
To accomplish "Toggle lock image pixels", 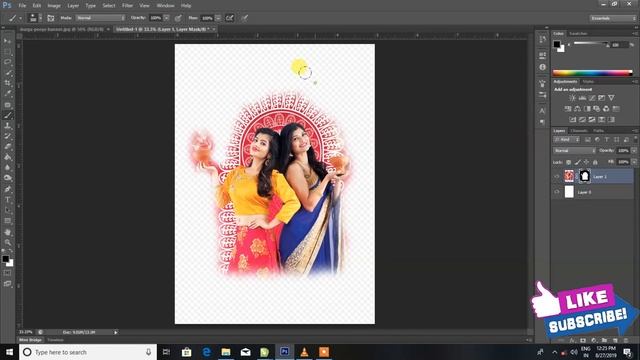I will tap(578, 162).
